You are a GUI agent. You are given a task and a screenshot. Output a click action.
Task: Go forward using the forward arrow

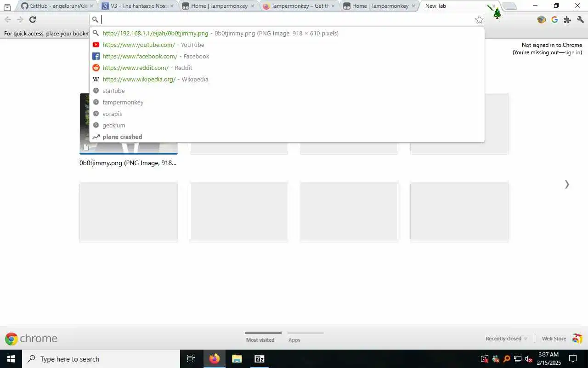tap(20, 19)
